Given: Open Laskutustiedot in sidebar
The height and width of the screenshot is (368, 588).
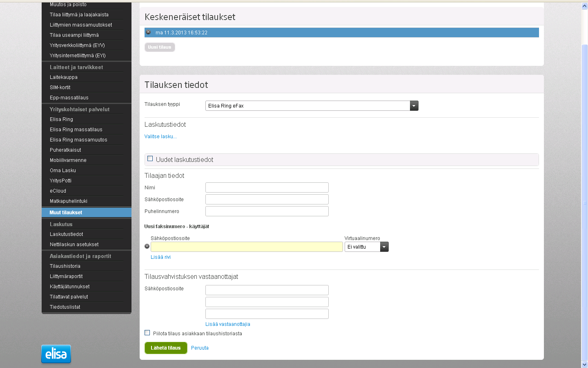Looking at the screenshot, I should [x=67, y=234].
